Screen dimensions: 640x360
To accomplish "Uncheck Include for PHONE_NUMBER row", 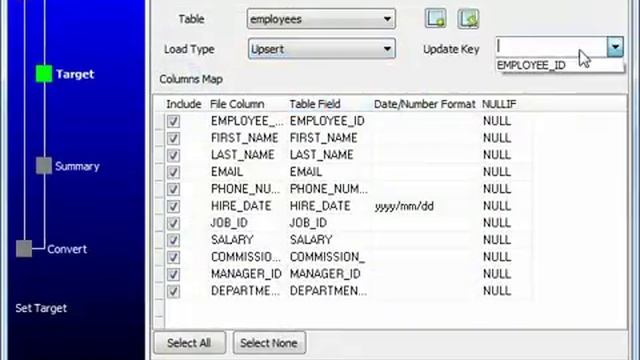I will tap(173, 189).
